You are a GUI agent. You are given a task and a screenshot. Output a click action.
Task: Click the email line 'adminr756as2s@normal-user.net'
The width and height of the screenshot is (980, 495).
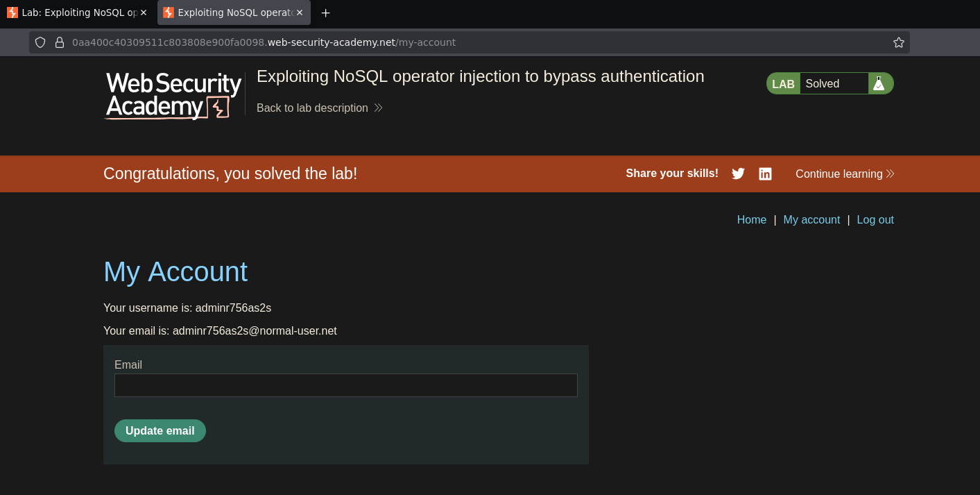click(x=220, y=330)
